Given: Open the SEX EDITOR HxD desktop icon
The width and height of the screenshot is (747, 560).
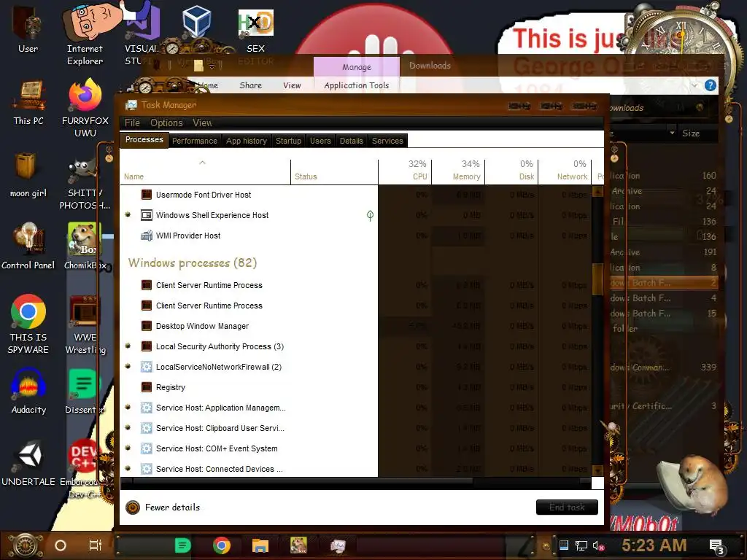Looking at the screenshot, I should pos(256,36).
